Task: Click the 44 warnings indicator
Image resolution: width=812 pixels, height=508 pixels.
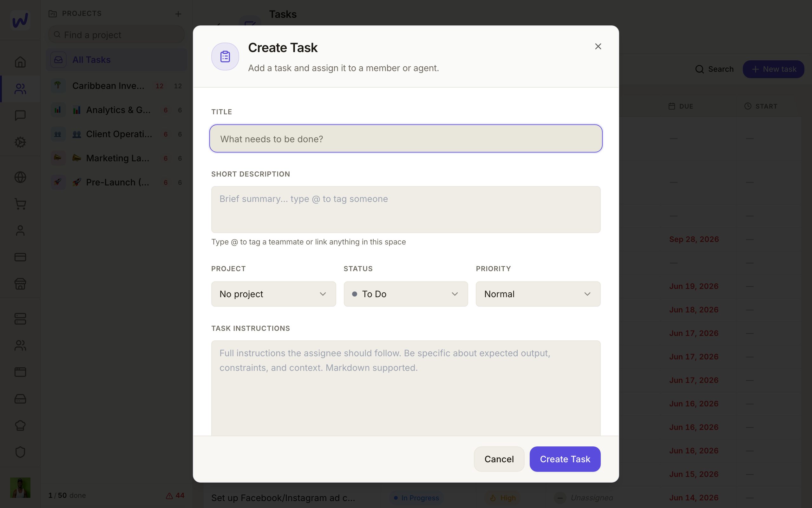Action: pyautogui.click(x=175, y=496)
